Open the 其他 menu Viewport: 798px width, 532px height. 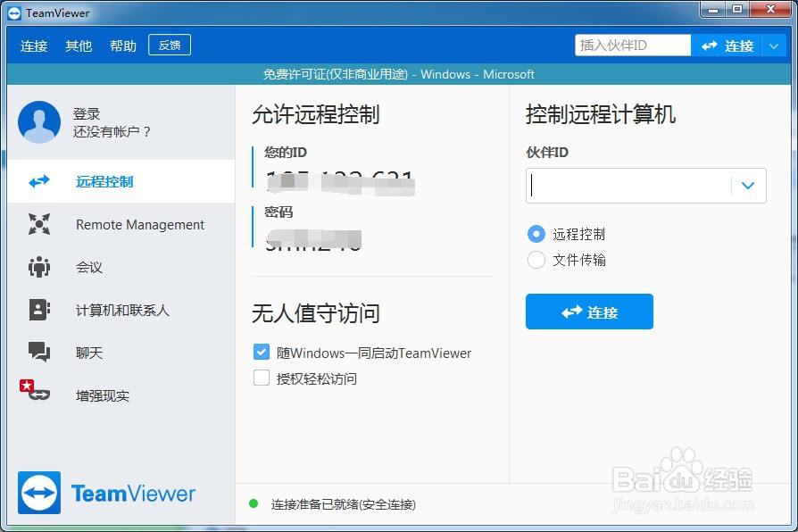79,46
